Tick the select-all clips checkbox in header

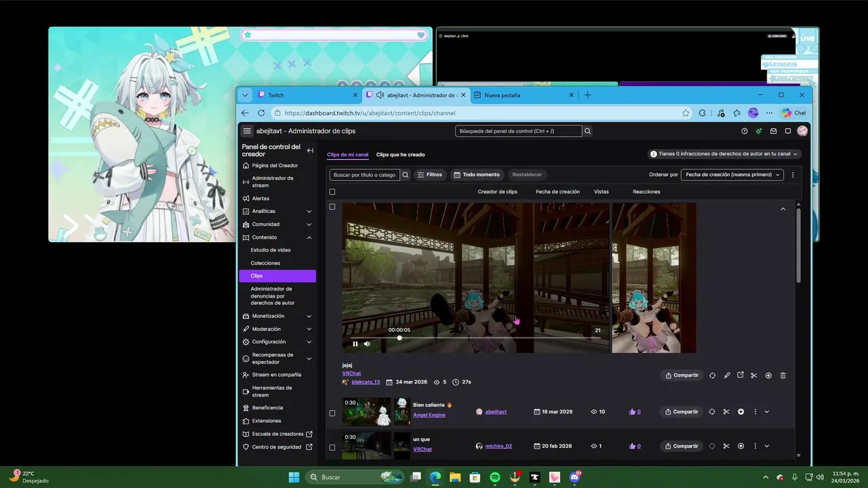point(332,192)
